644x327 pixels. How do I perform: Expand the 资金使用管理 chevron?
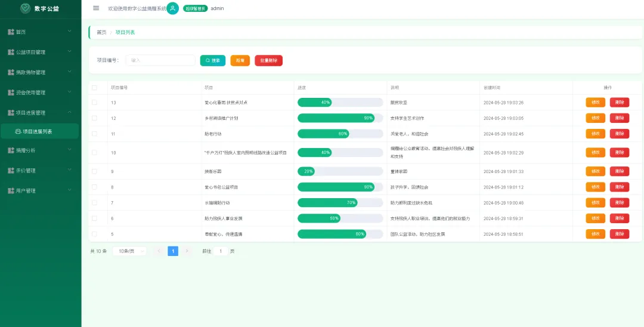(69, 92)
